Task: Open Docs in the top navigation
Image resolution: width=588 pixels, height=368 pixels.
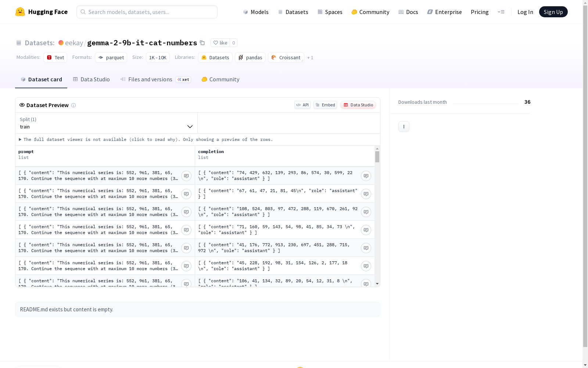Action: click(x=408, y=12)
